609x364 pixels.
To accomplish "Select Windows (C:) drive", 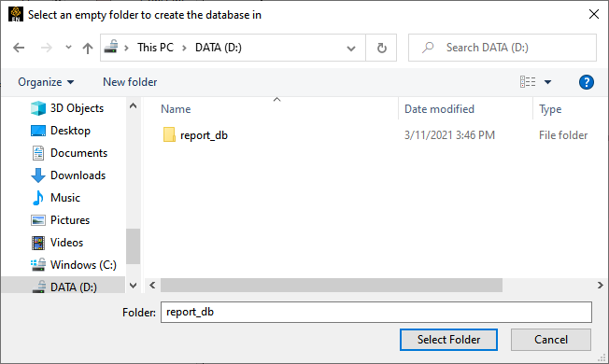I will coord(74,265).
